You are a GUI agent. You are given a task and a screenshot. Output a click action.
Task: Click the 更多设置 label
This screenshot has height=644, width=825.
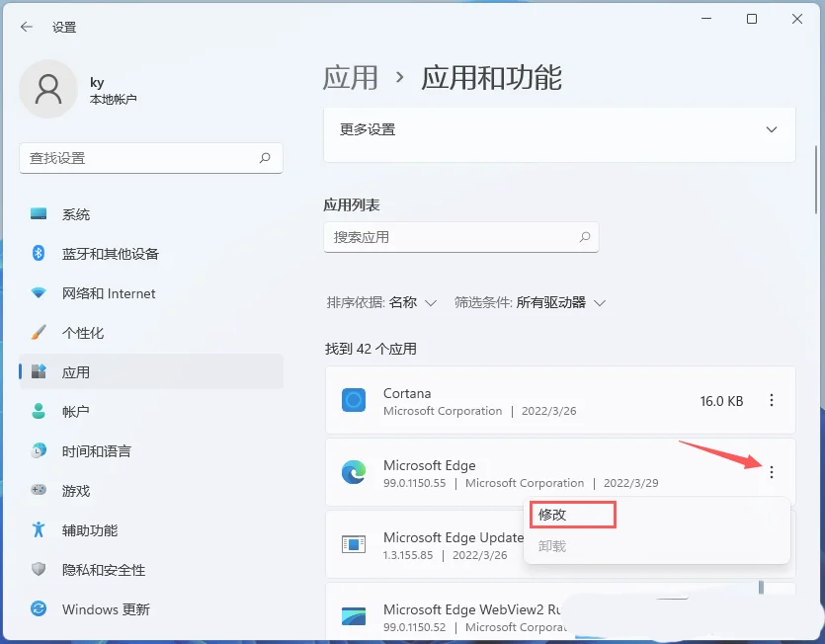point(368,129)
